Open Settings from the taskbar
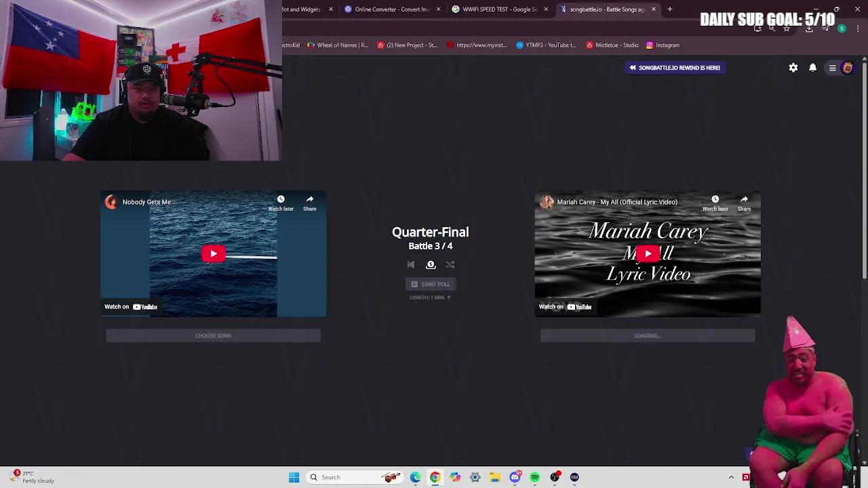The image size is (868, 488). [475, 477]
